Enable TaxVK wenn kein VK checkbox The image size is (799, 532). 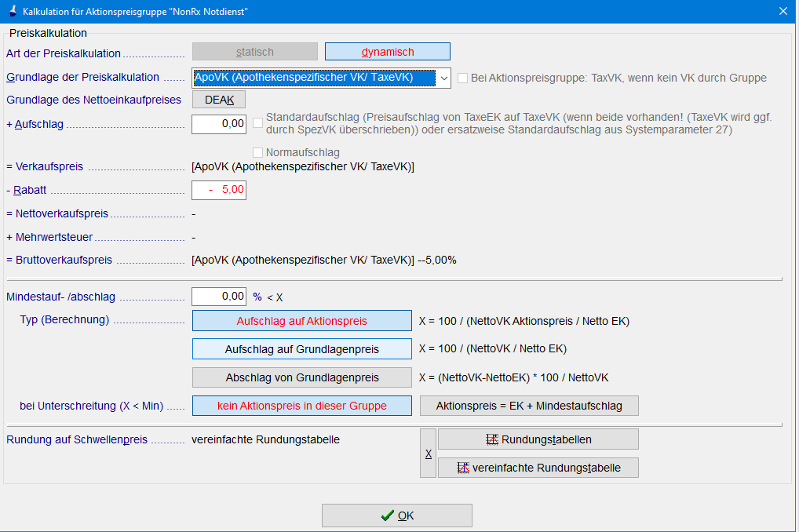(x=463, y=78)
